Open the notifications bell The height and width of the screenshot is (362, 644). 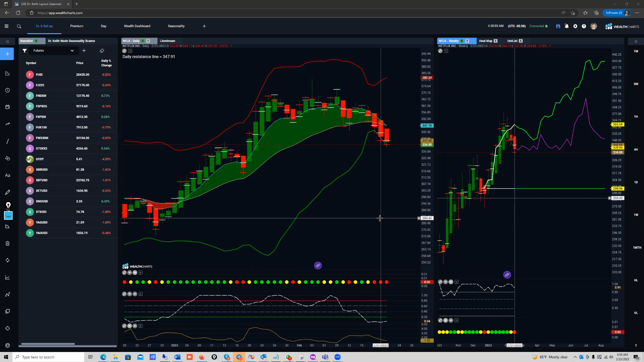point(567,26)
